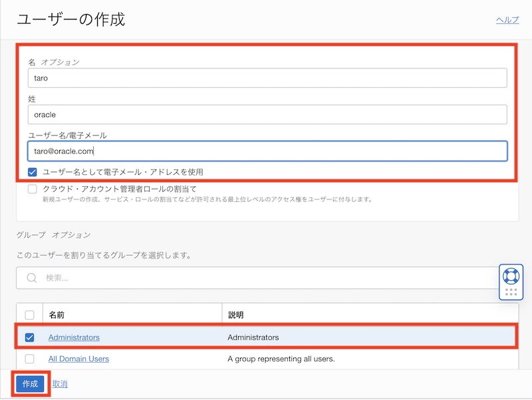Click the 取消 cancel link
Image resolution: width=532 pixels, height=400 pixels.
60,384
